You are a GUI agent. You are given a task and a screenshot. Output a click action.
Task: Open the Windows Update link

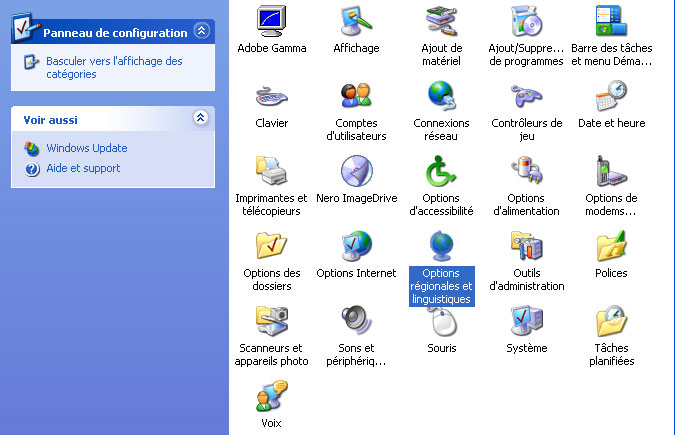click(x=87, y=148)
